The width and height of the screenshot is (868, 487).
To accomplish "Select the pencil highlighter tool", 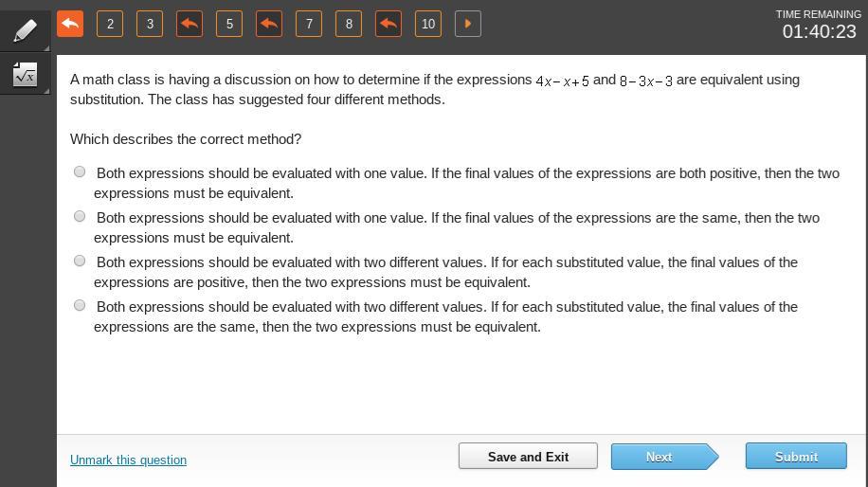I will pyautogui.click(x=25, y=29).
